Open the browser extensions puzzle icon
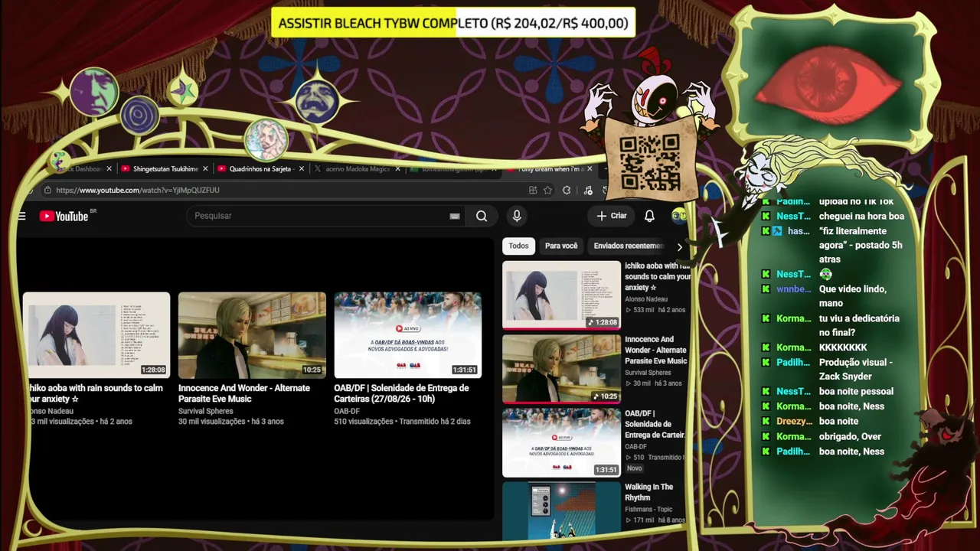 coord(567,191)
